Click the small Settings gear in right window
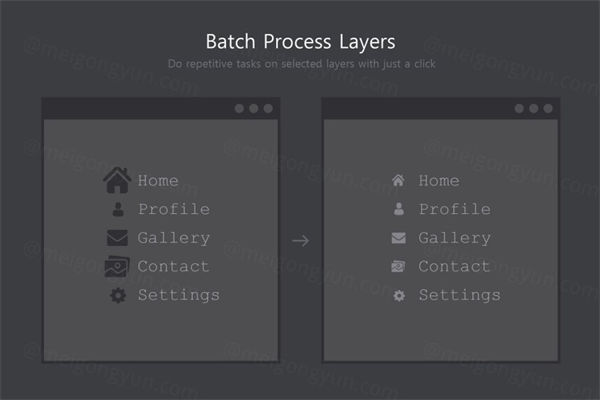 398,296
